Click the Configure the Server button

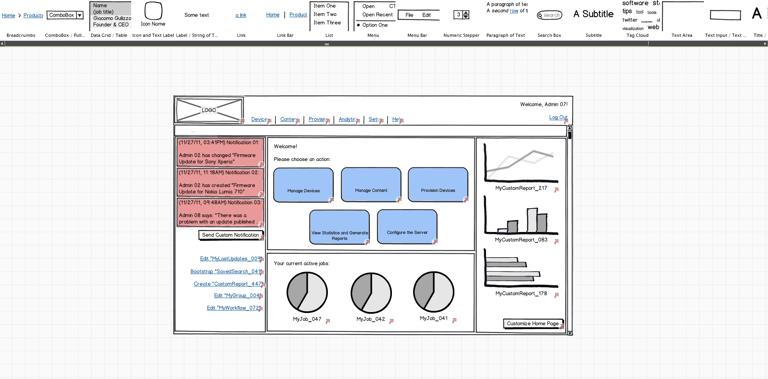[x=407, y=227]
